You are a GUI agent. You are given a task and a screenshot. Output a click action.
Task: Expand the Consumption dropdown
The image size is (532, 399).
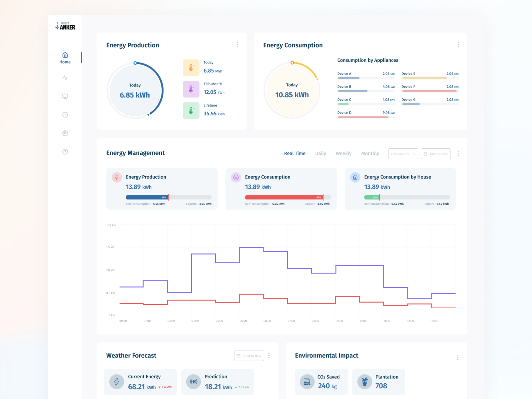[403, 154]
